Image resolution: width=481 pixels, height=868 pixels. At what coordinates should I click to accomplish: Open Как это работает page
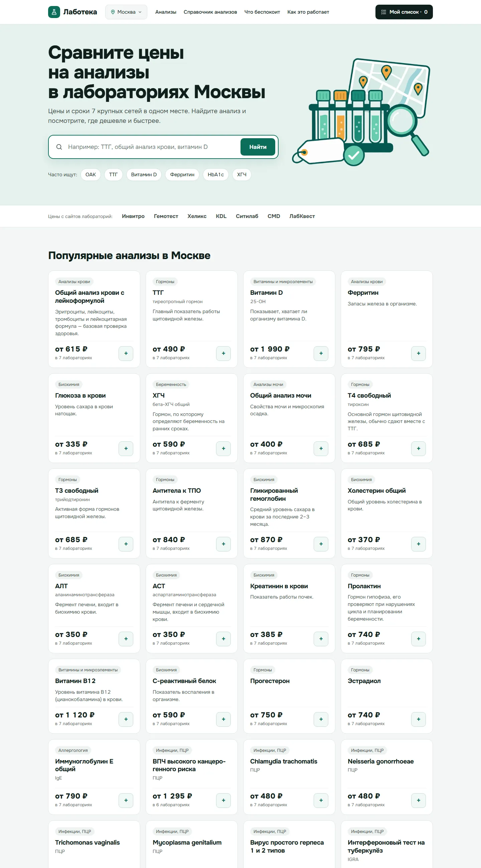[308, 12]
